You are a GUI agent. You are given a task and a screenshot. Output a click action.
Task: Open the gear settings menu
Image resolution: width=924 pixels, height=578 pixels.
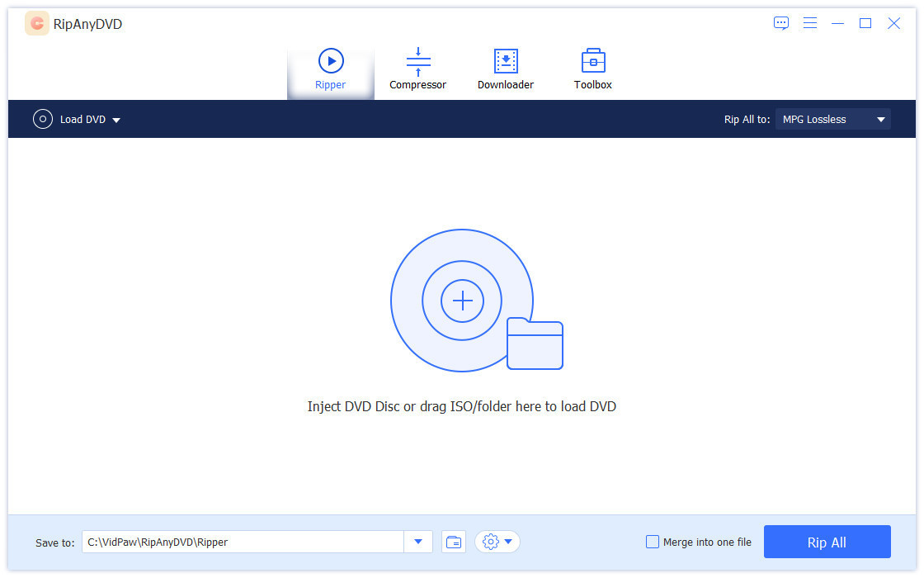click(497, 542)
